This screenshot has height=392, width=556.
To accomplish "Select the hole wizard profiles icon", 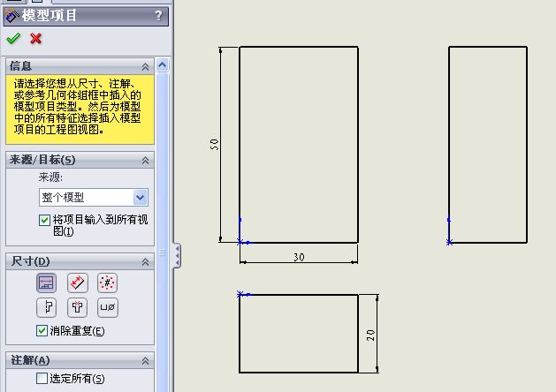I will 47,307.
